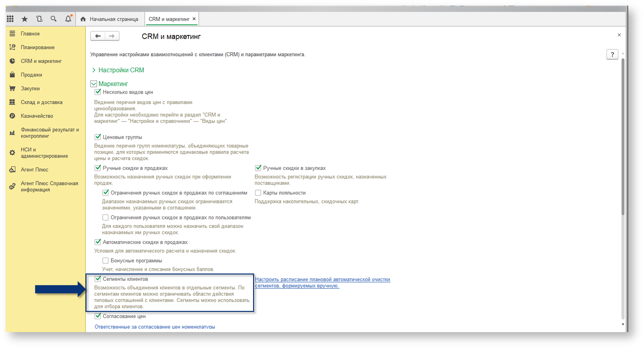Image resolution: width=644 pixels, height=348 pixels.
Task: Enable Ограничения ручных скидок по пользователям
Action: [105, 218]
